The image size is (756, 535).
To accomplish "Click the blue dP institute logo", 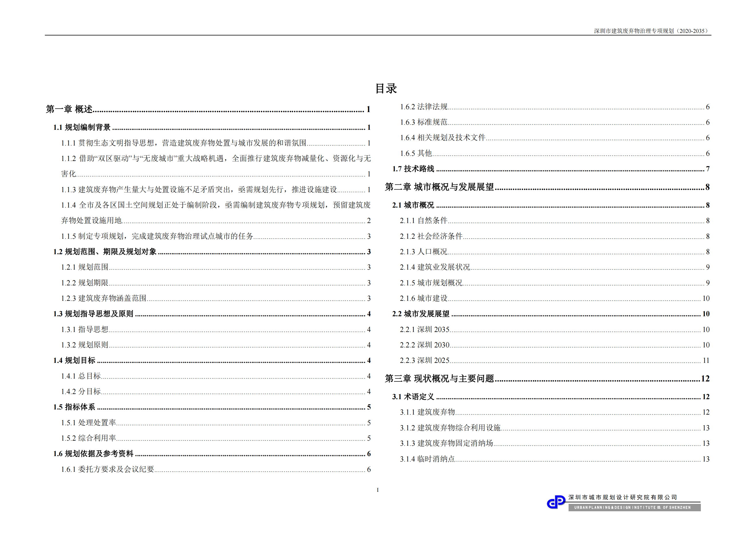I will tap(556, 502).
